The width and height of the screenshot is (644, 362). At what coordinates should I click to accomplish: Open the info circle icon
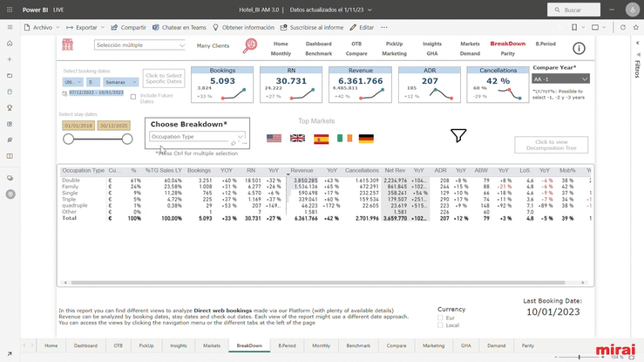point(579,49)
